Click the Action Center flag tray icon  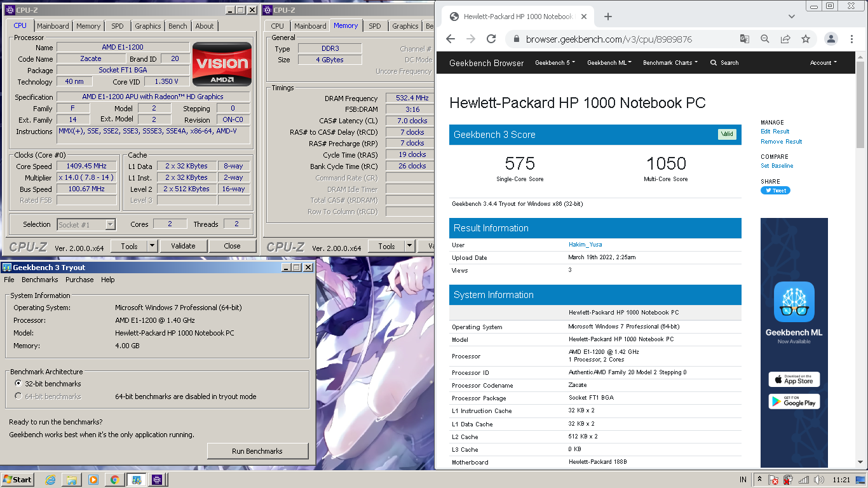[773, 480]
